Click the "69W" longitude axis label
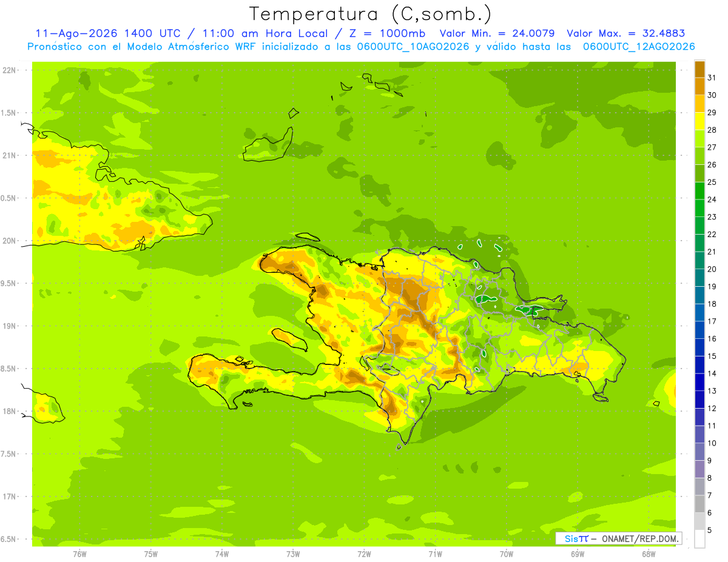Image resolution: width=728 pixels, height=562 pixels. (578, 554)
